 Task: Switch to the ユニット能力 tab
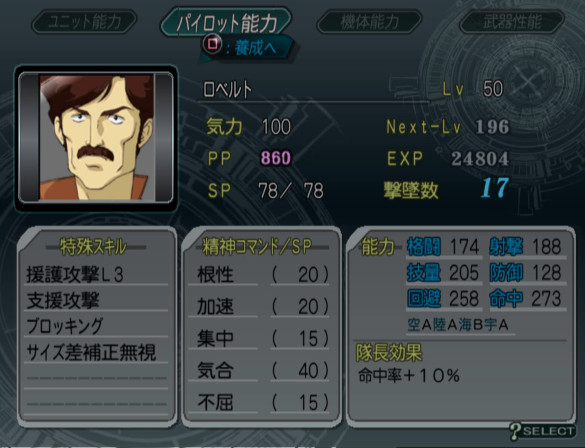tap(84, 22)
